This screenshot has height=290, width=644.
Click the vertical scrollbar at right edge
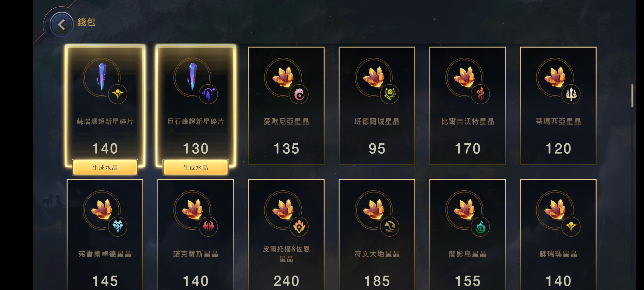(x=632, y=96)
